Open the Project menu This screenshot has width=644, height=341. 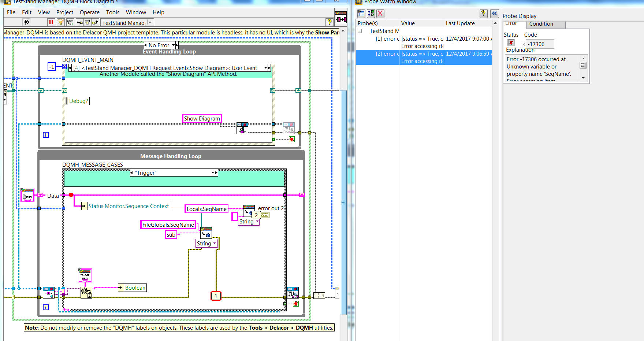(x=65, y=12)
